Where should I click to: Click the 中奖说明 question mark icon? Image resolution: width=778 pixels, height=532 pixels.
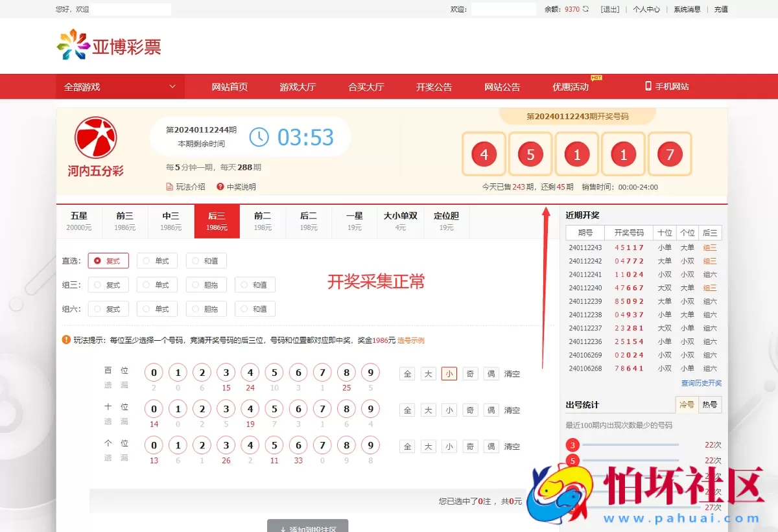(221, 187)
